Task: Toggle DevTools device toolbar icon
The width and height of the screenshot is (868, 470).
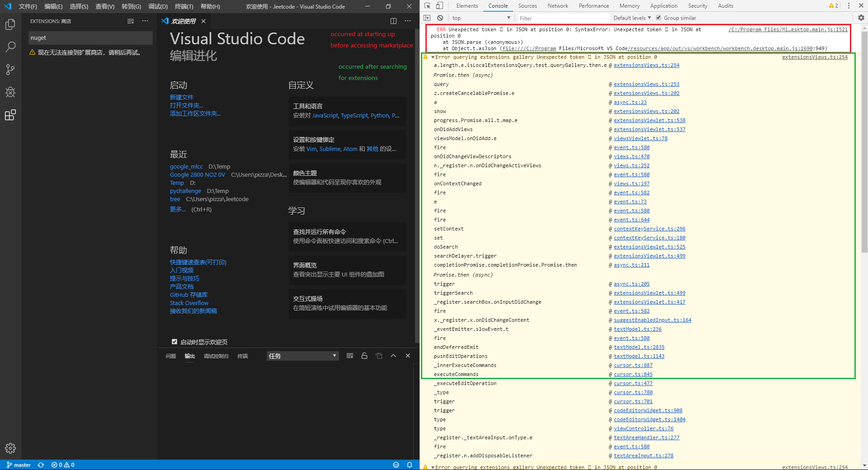Action: click(x=439, y=6)
